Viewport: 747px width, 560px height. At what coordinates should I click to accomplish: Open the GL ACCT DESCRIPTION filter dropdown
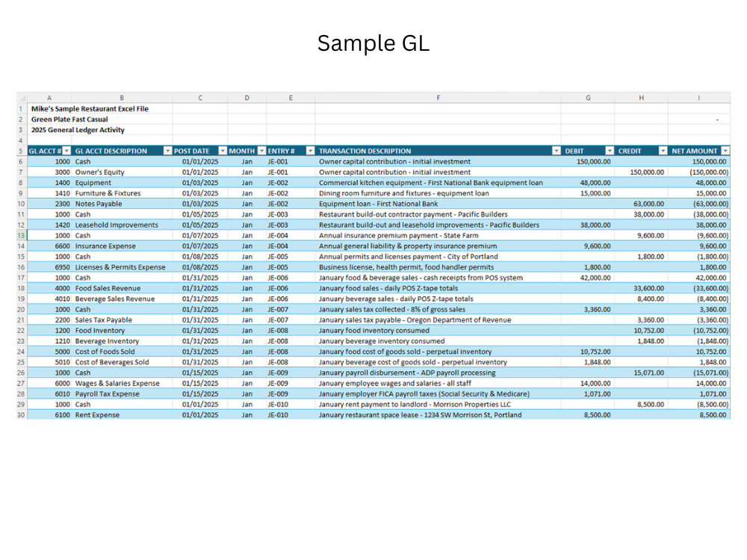coord(167,151)
